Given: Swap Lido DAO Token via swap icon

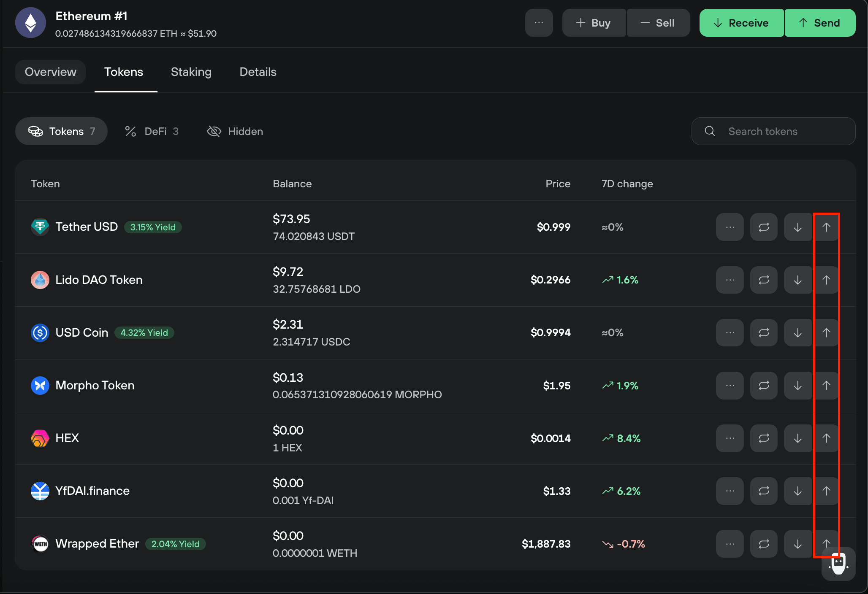Looking at the screenshot, I should (764, 280).
